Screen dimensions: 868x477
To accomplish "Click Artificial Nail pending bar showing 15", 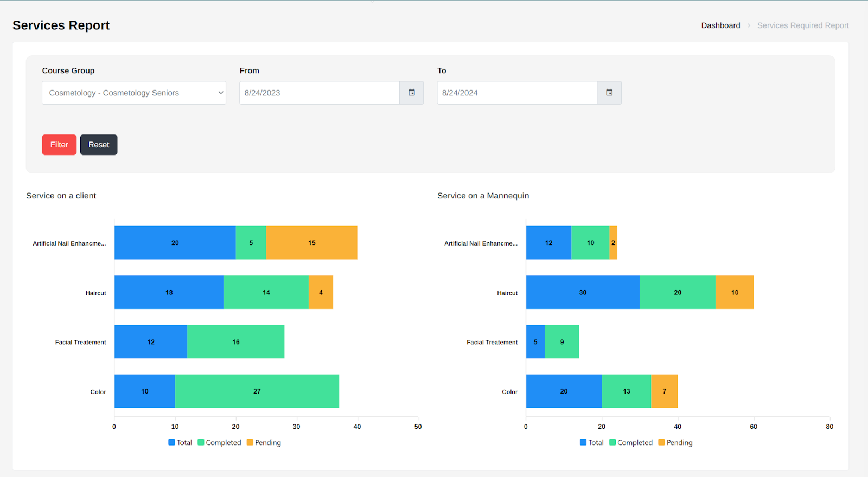I will tap(311, 243).
